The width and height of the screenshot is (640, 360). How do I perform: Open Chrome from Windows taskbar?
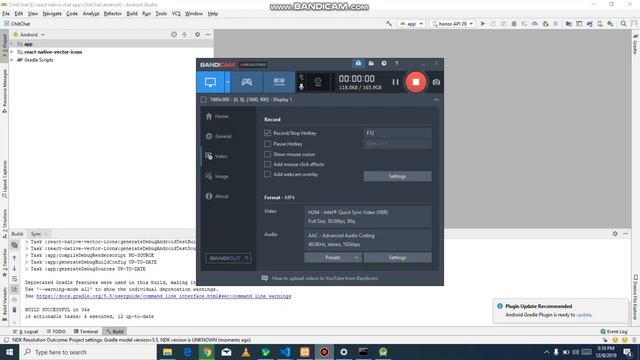pos(207,352)
